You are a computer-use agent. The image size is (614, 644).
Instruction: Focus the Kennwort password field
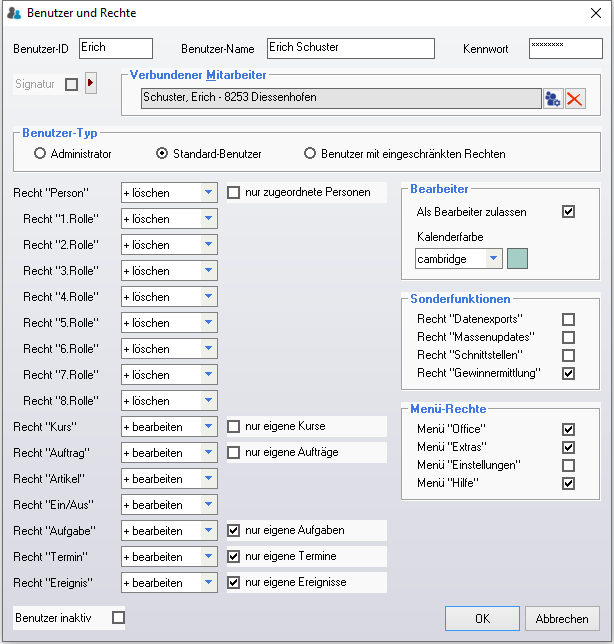(x=565, y=49)
